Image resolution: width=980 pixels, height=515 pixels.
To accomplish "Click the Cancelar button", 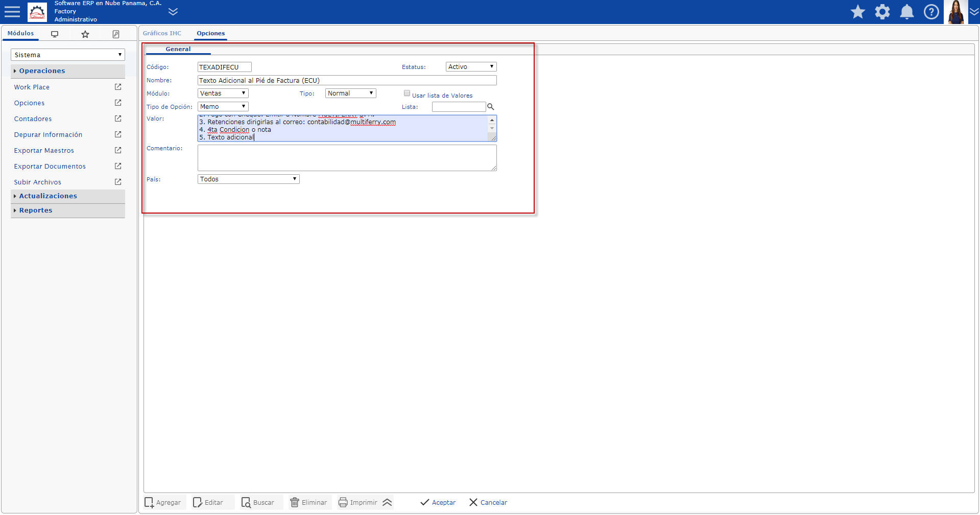I will click(488, 502).
